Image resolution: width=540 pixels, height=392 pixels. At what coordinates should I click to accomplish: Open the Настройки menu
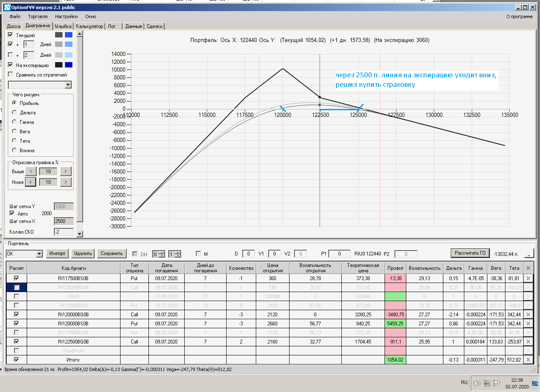coord(66,16)
